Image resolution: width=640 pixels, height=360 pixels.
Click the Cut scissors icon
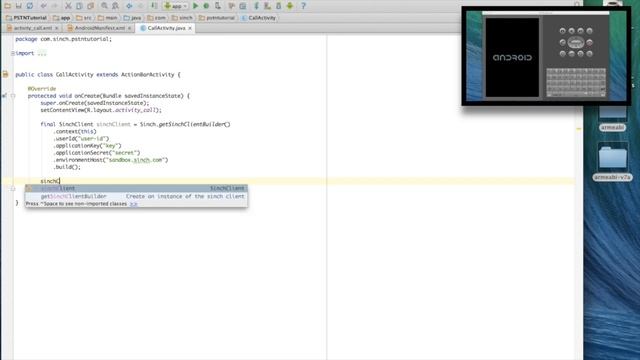pyautogui.click(x=68, y=6)
